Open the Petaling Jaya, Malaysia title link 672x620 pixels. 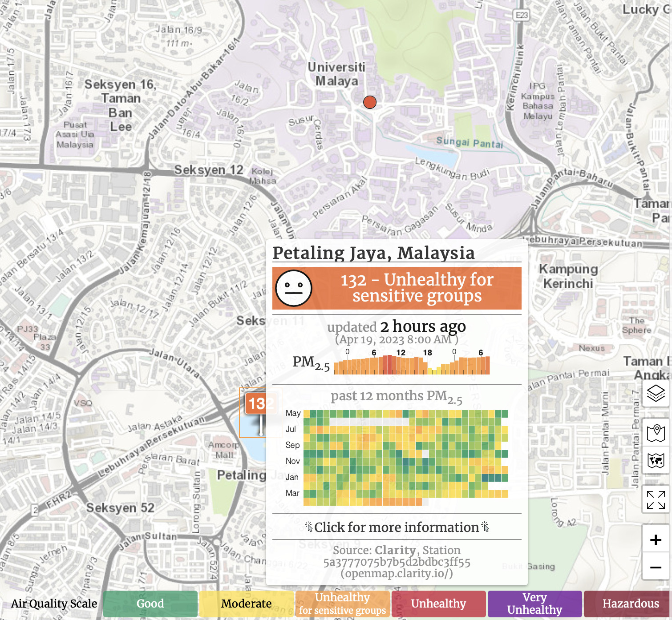(373, 253)
